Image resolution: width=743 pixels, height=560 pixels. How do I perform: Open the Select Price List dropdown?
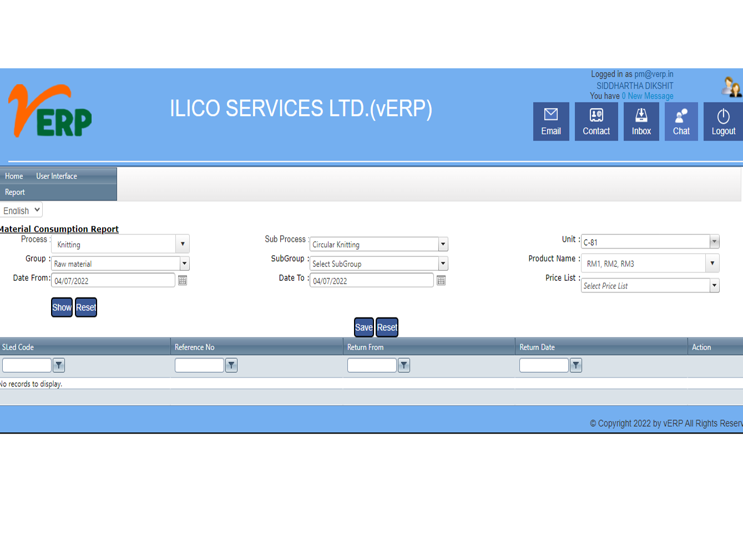tap(715, 285)
